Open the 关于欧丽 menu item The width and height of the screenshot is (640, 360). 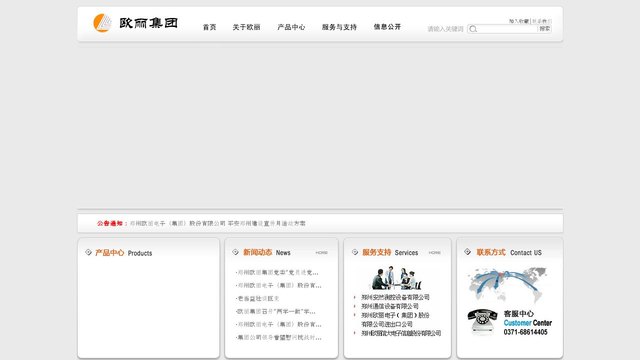246,27
